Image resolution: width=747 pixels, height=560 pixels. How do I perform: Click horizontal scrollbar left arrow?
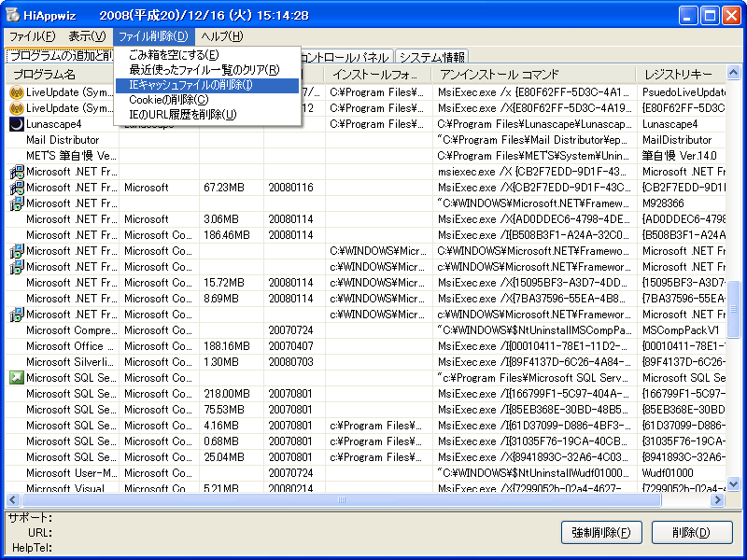12,500
